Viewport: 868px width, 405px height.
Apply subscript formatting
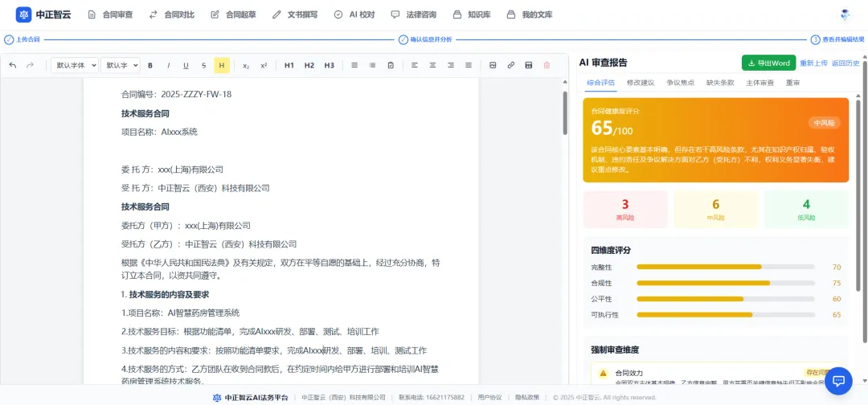pyautogui.click(x=246, y=65)
